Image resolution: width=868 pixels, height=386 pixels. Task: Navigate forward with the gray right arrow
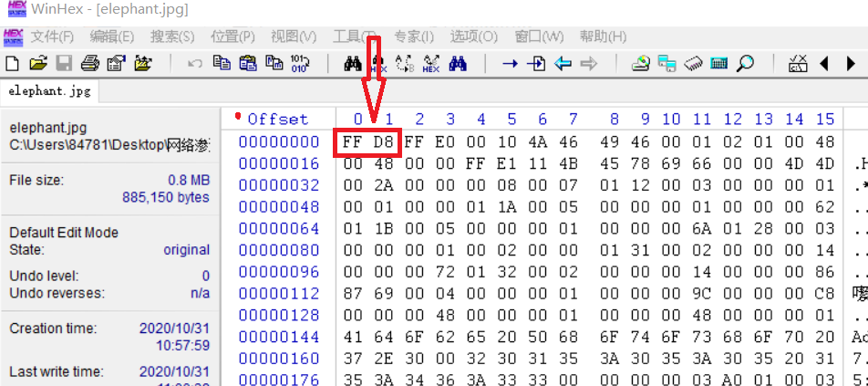589,64
